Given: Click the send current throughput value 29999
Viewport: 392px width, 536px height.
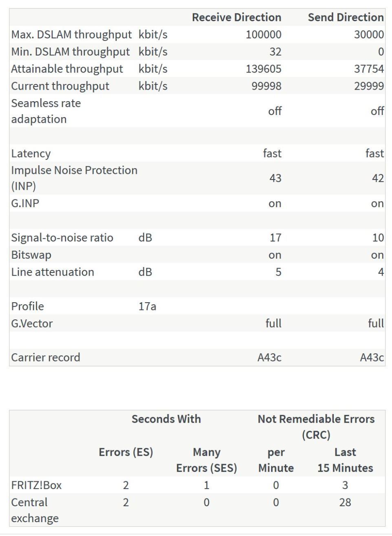Looking at the screenshot, I should (x=369, y=86).
